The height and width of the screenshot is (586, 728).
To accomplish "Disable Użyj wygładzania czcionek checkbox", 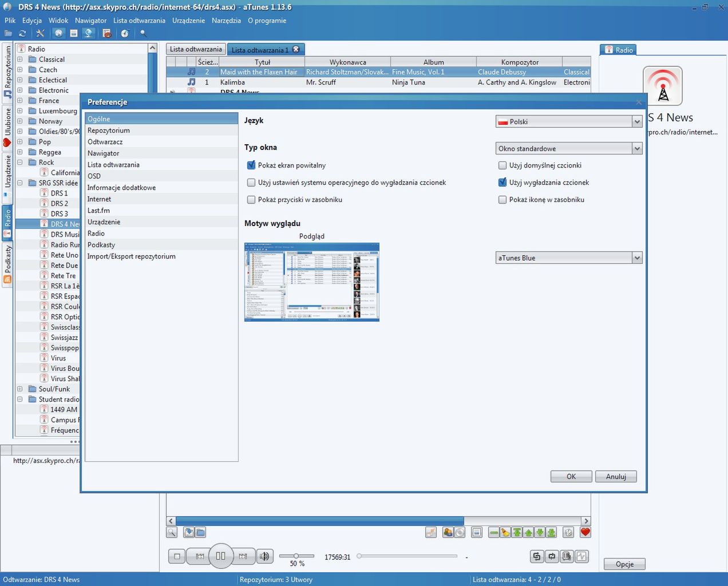I will [x=502, y=183].
